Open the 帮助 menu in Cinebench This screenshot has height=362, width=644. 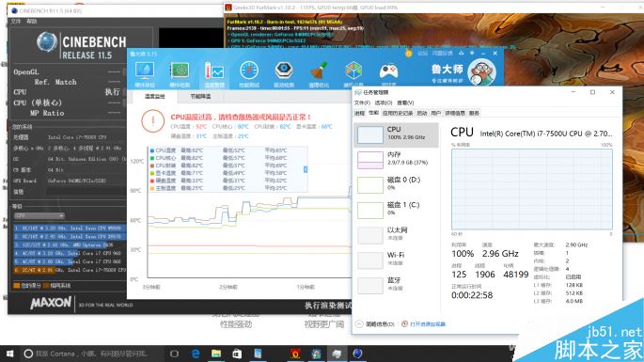click(32, 21)
